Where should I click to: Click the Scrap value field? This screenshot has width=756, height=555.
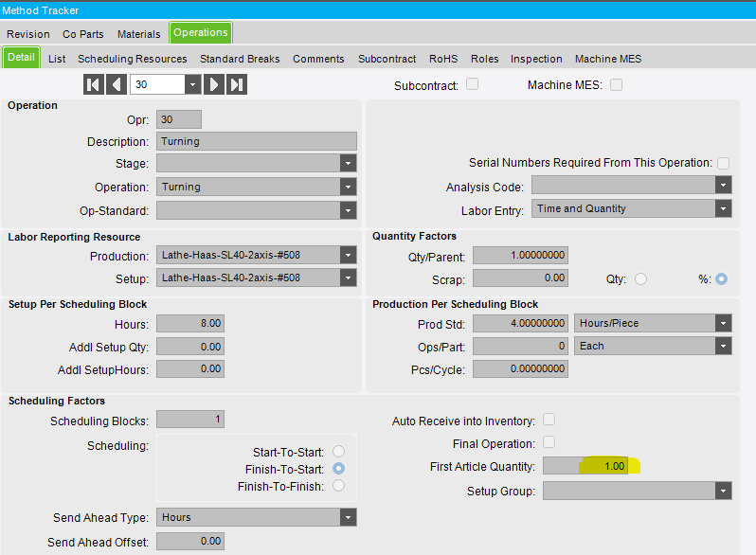coord(520,277)
